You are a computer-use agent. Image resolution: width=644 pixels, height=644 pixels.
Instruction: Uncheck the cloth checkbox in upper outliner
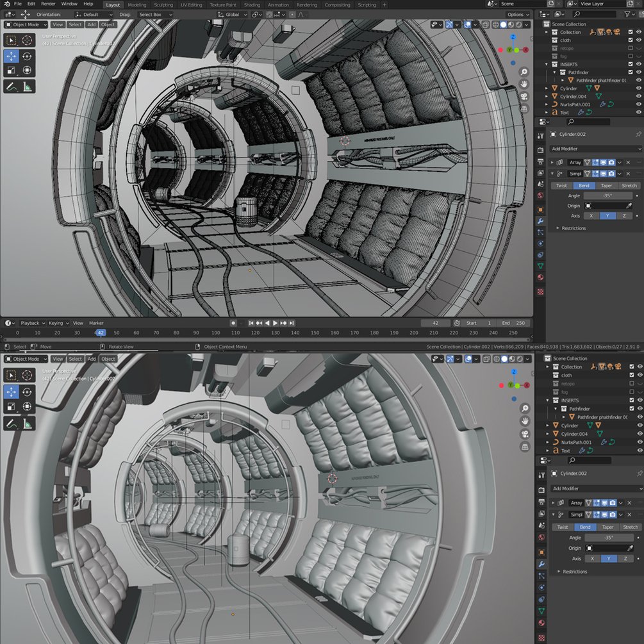(631, 40)
